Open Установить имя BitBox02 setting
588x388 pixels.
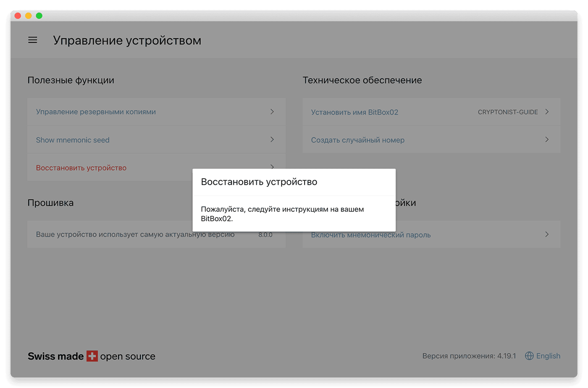click(x=431, y=112)
